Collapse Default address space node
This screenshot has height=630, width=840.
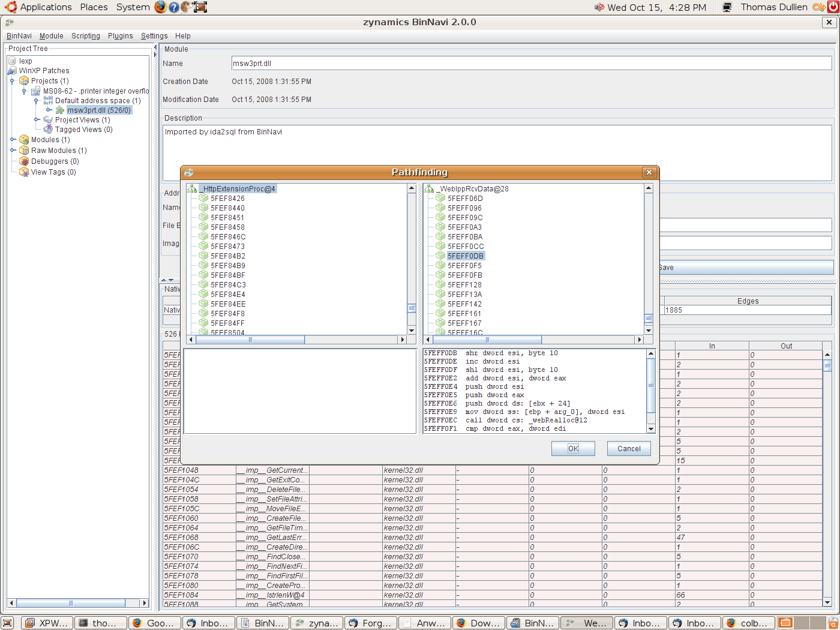(x=36, y=101)
